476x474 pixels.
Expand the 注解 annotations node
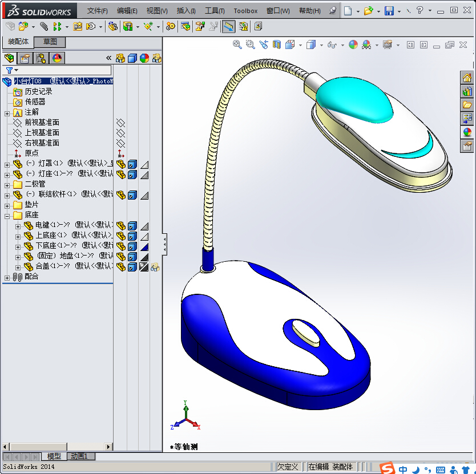pyautogui.click(x=7, y=114)
